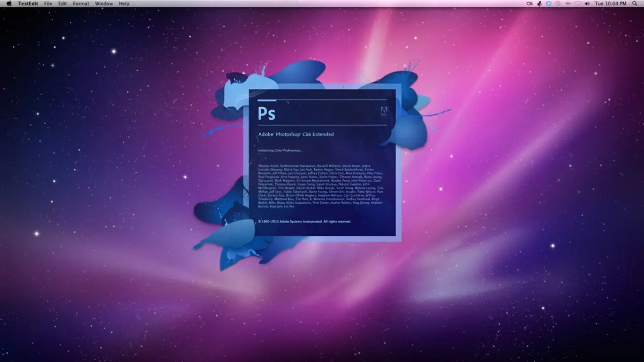Screen dimensions: 644x362
Task: Click the volume speaker icon
Action: tap(587, 4)
